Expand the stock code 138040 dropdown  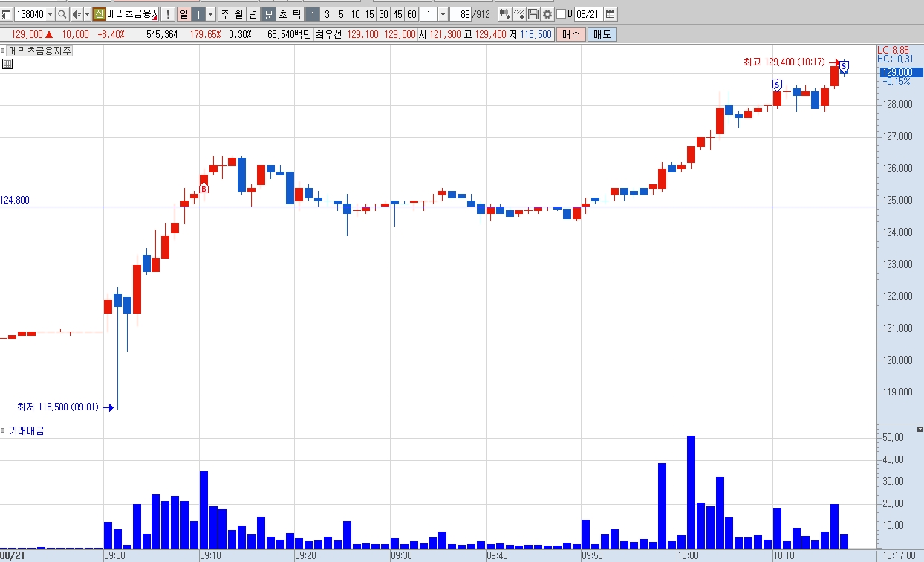(50, 14)
